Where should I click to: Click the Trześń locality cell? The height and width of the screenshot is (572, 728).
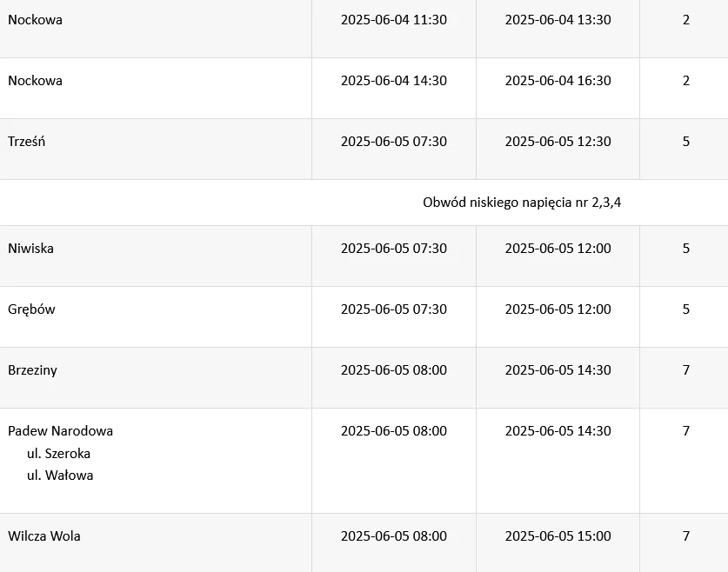27,142
